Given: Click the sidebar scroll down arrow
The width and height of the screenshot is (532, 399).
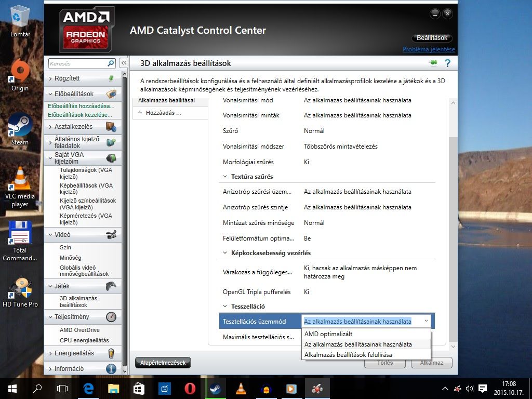Looking at the screenshot, I should [124, 371].
